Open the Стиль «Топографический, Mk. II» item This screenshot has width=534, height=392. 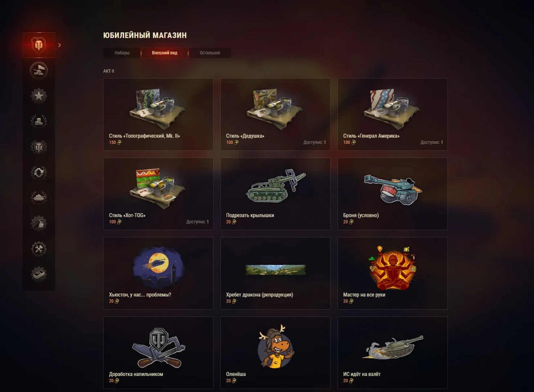(x=158, y=114)
